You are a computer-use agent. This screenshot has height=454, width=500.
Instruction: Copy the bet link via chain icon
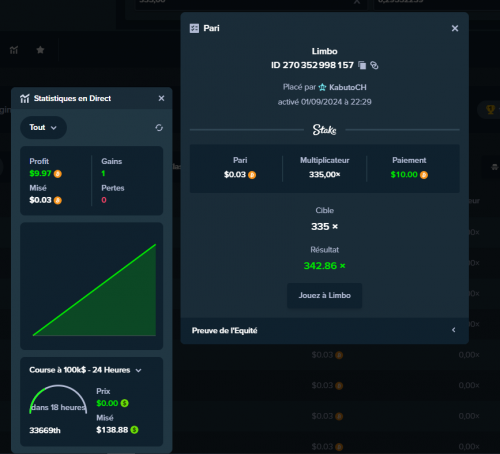374,65
